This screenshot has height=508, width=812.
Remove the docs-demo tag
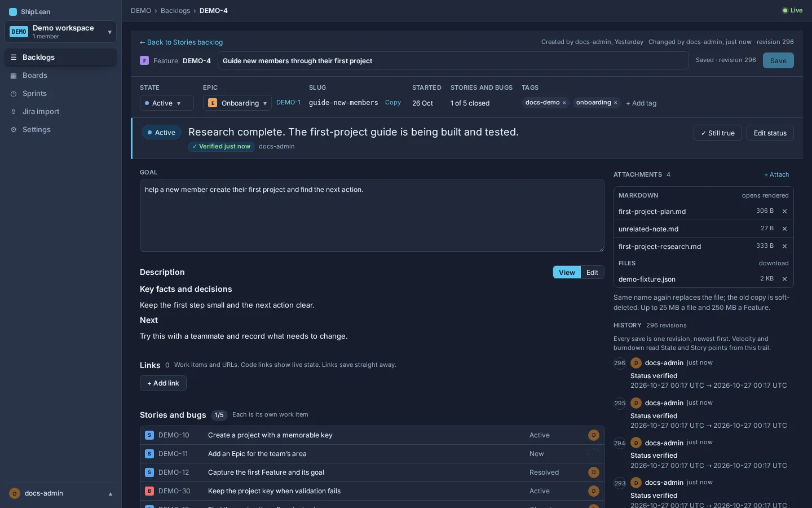[x=564, y=103]
